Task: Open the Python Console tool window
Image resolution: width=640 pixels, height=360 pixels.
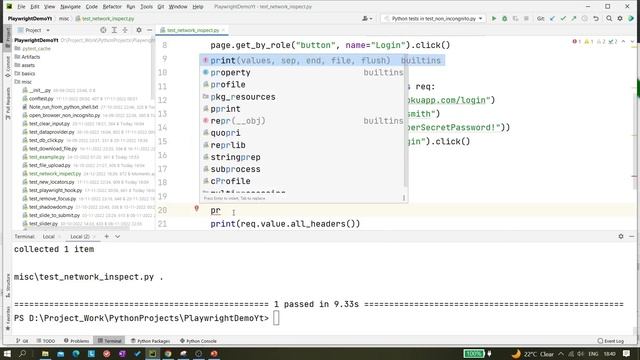Action: tap(198, 340)
